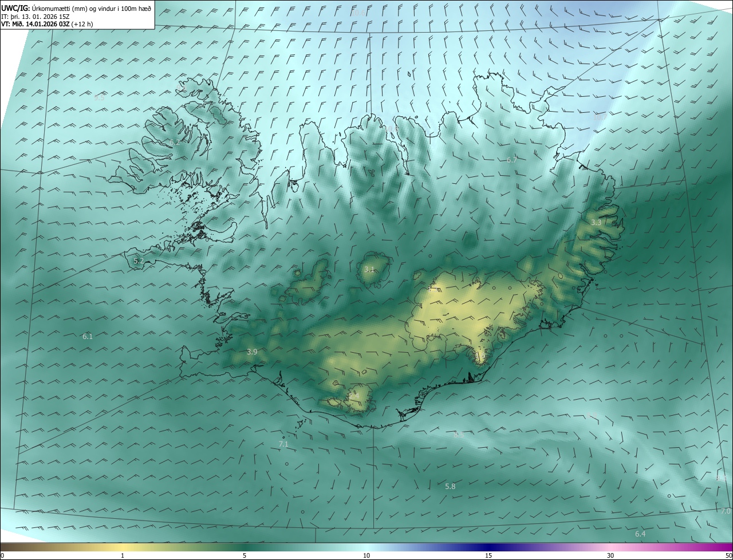Click the map value label 3.1 on the central glacier
733x560 pixels.
(x=369, y=269)
